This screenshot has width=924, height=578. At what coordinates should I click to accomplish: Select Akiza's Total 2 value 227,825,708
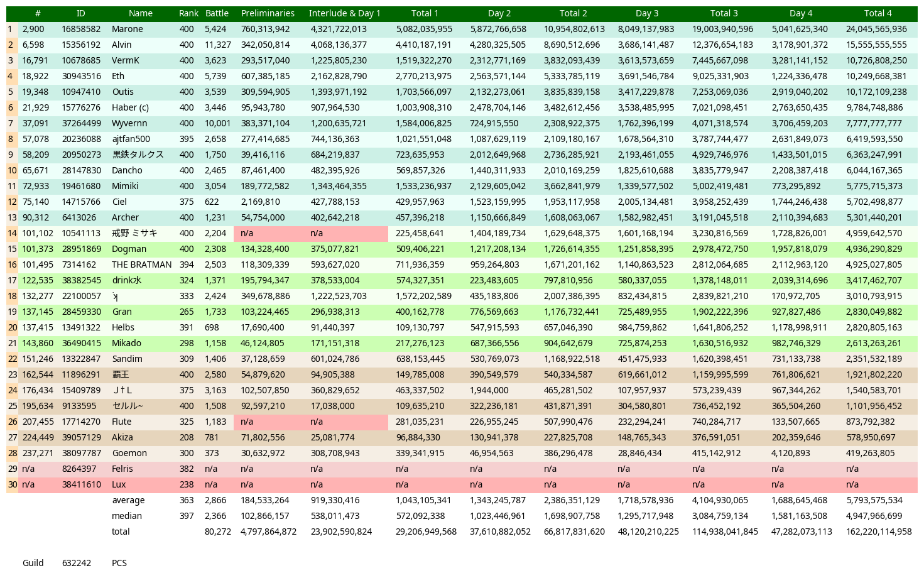(x=568, y=437)
